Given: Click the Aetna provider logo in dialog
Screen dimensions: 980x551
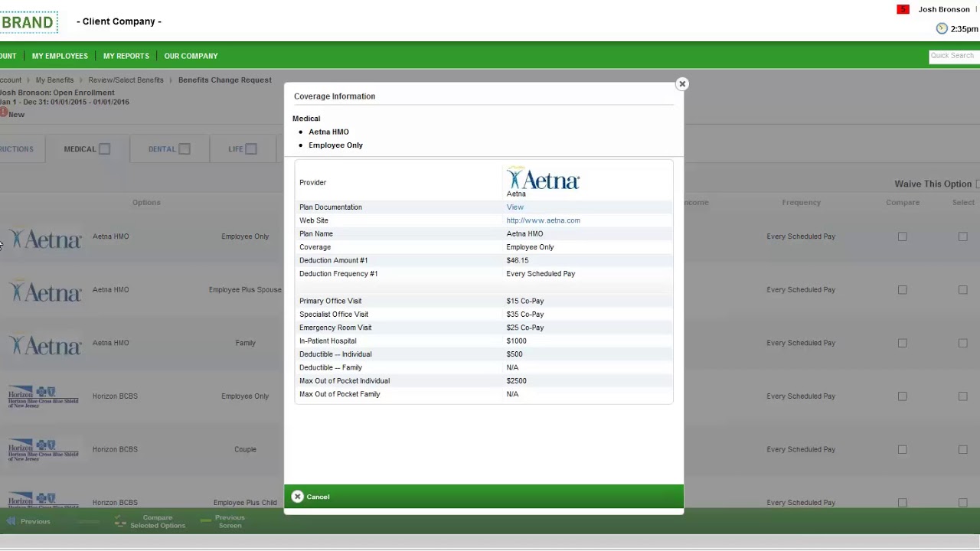Looking at the screenshot, I should click(543, 179).
